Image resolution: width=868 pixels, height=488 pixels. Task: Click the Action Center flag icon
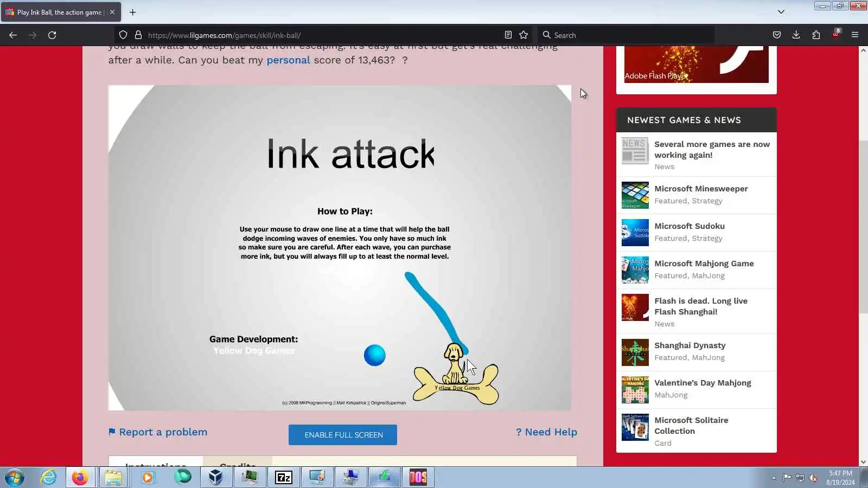click(787, 478)
